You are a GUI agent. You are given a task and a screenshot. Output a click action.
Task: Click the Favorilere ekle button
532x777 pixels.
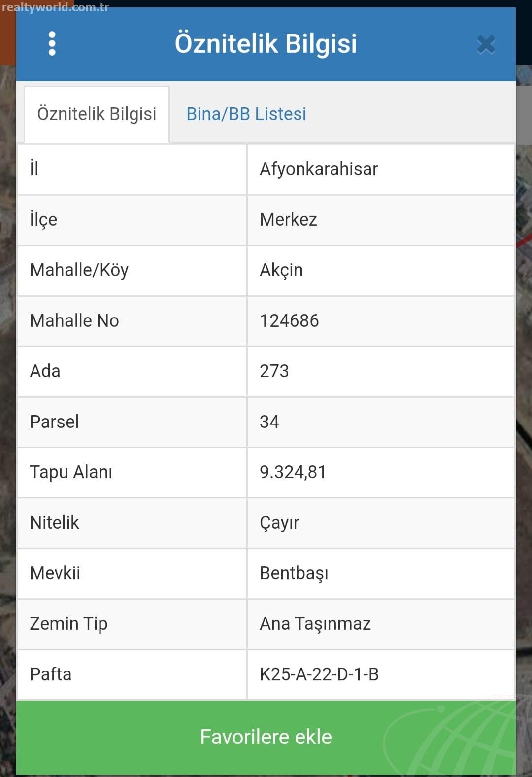[x=266, y=737]
